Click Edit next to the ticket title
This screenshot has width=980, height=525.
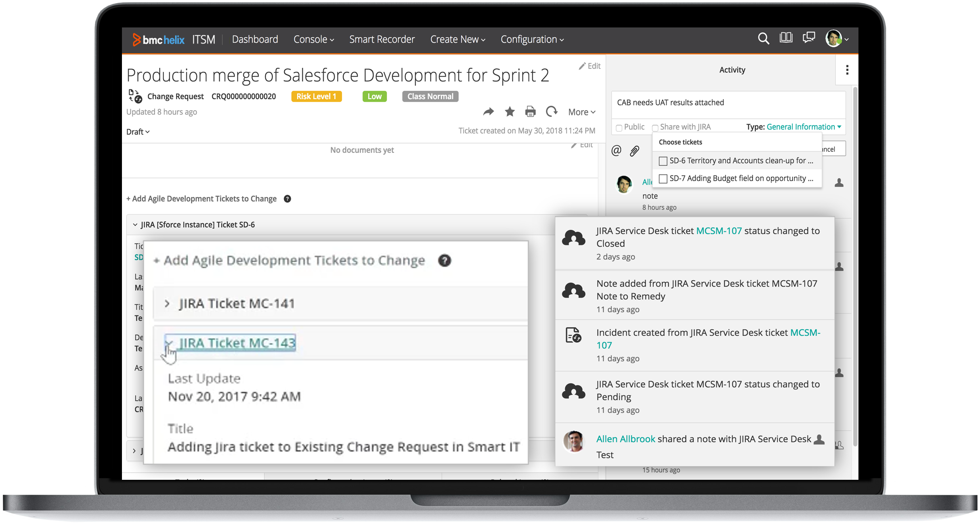(x=590, y=66)
